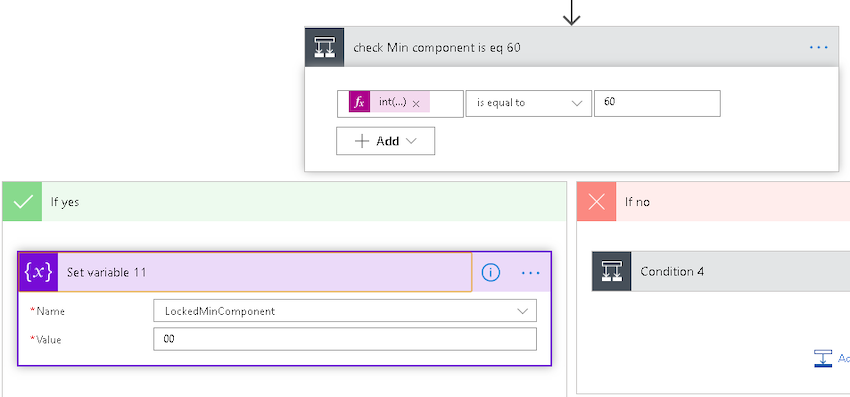Screen dimensions: 850x397
Task: Open the ellipsis menu of check Min component
Action: (x=819, y=48)
